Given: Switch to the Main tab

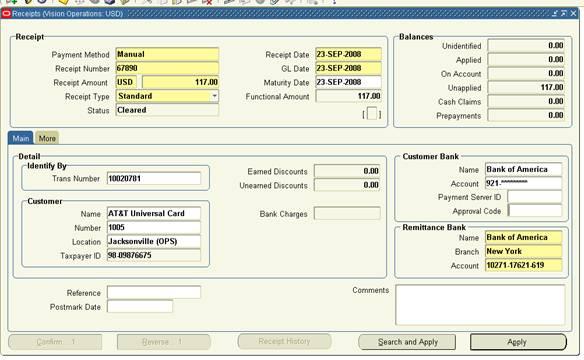Looking at the screenshot, I should (x=20, y=138).
